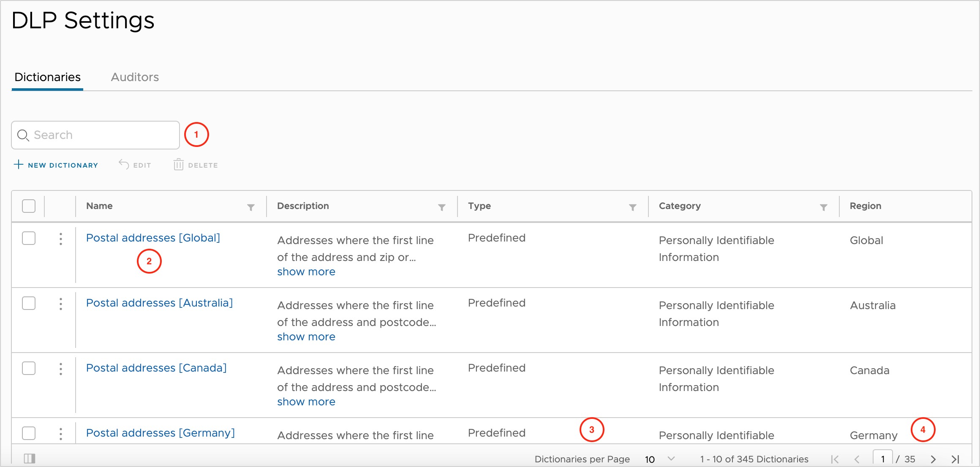
Task: Click show more for Postal addresses Australia
Action: click(x=306, y=337)
